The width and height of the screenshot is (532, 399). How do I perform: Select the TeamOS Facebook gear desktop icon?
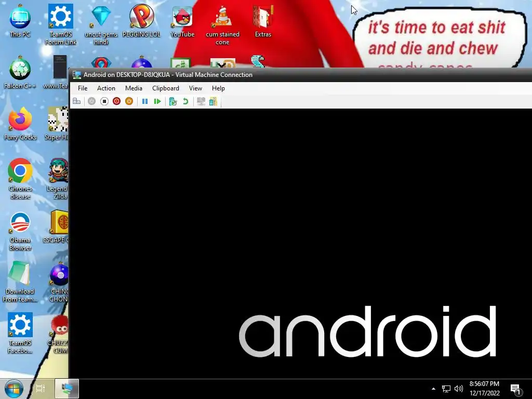pyautogui.click(x=20, y=334)
